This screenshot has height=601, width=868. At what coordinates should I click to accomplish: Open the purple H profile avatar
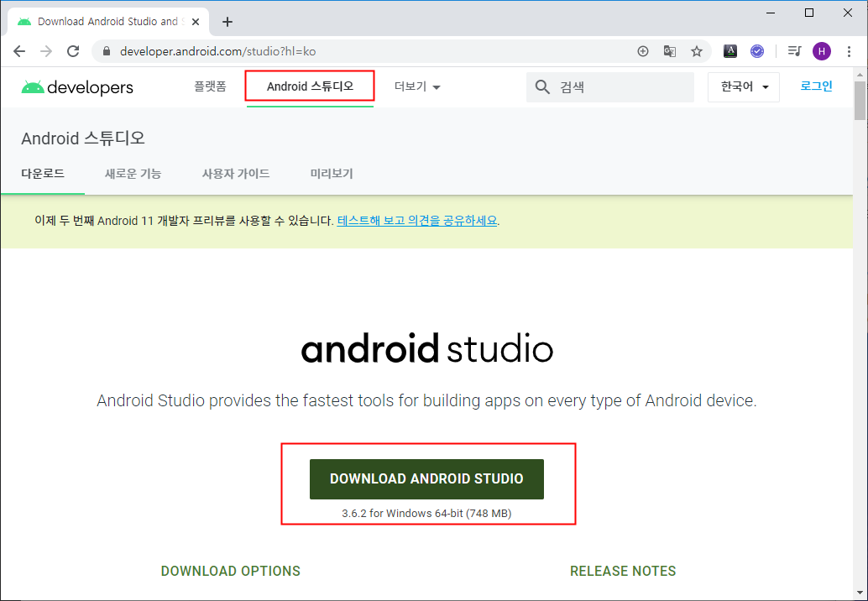pyautogui.click(x=822, y=51)
